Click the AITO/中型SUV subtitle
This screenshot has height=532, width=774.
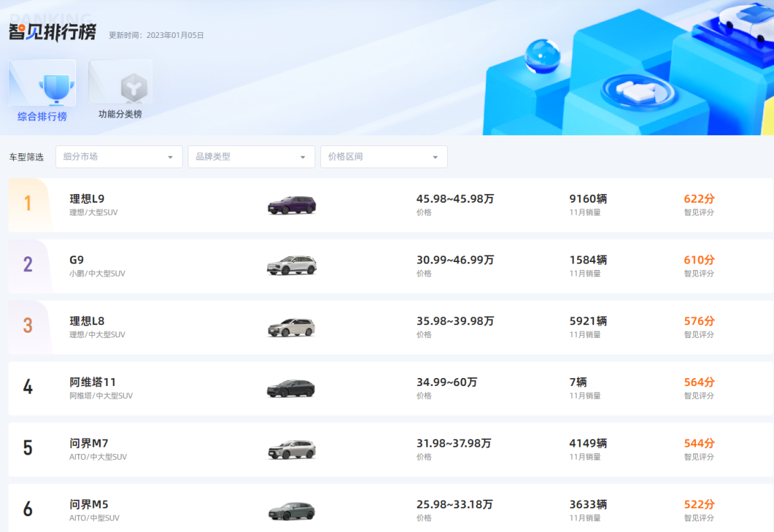[x=95, y=518]
